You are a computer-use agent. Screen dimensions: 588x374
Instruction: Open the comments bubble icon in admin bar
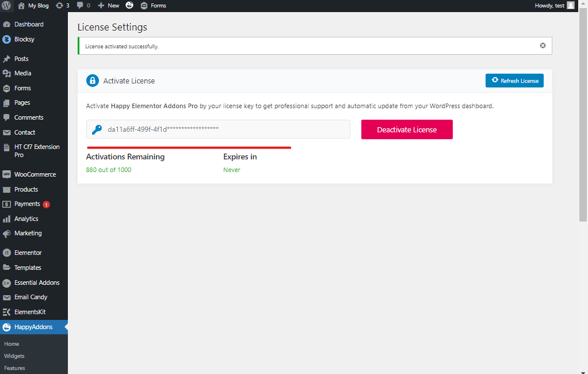click(x=80, y=6)
